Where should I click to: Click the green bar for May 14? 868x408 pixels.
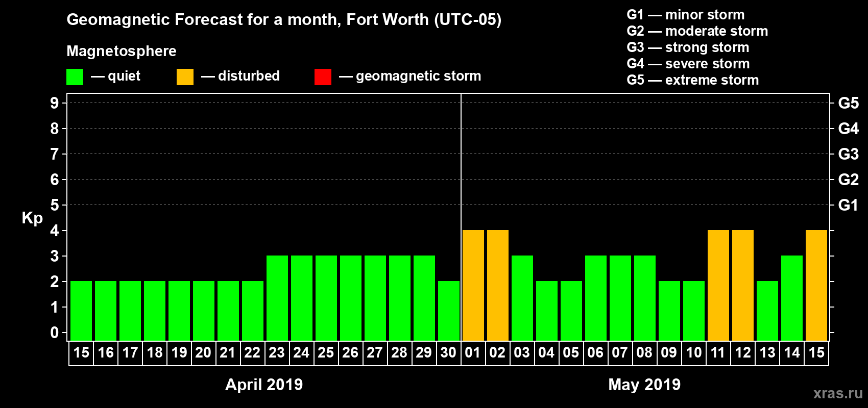coord(792,298)
